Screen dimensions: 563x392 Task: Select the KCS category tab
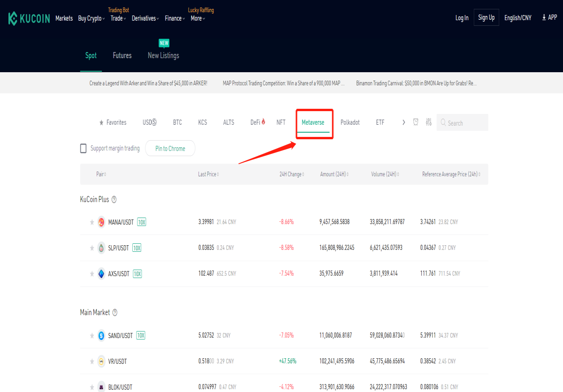point(202,122)
